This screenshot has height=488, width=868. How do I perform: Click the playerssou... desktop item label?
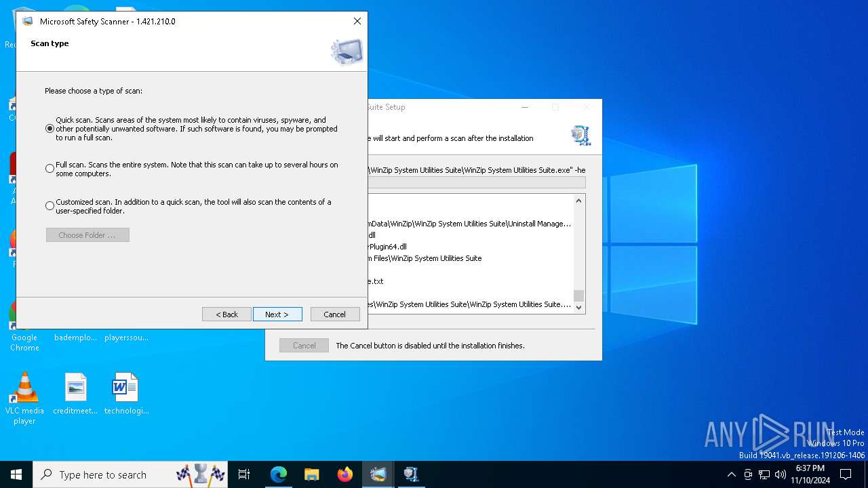pyautogui.click(x=126, y=338)
